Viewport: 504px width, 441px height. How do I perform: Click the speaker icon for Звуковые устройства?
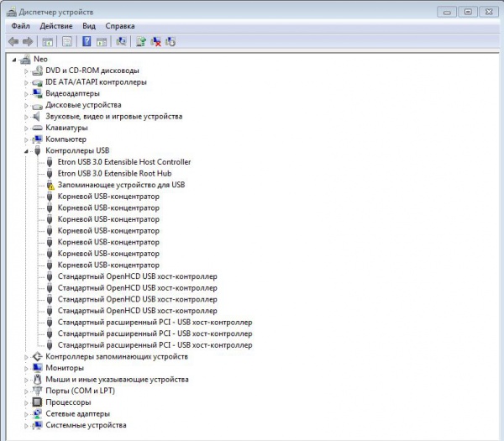(37, 117)
